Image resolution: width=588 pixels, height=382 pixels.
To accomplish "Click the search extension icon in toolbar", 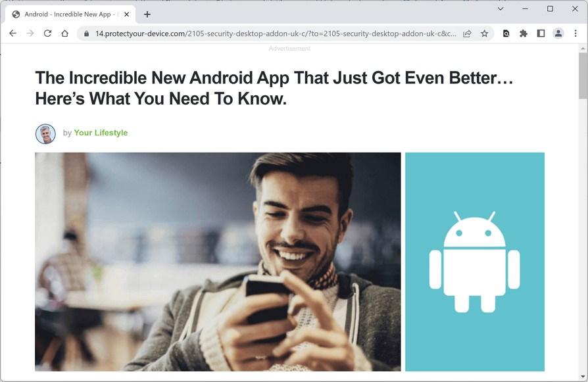I will click(x=506, y=34).
